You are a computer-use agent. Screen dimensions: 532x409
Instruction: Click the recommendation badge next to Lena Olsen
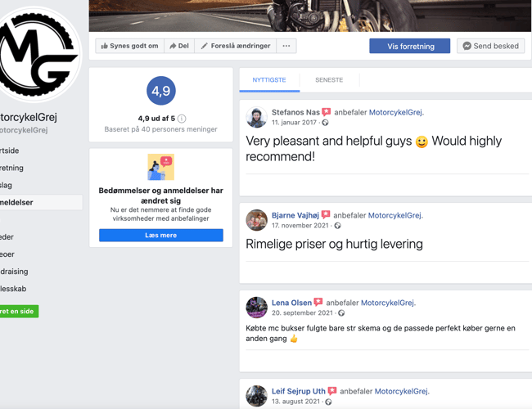click(x=318, y=302)
